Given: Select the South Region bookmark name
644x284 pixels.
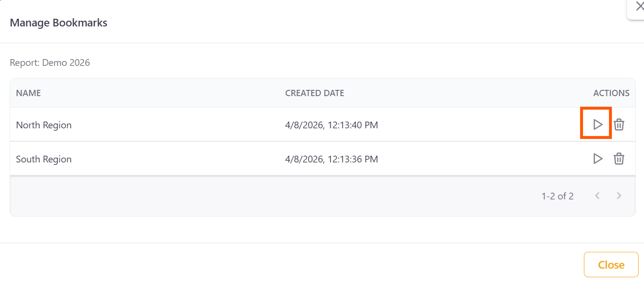Looking at the screenshot, I should click(44, 159).
